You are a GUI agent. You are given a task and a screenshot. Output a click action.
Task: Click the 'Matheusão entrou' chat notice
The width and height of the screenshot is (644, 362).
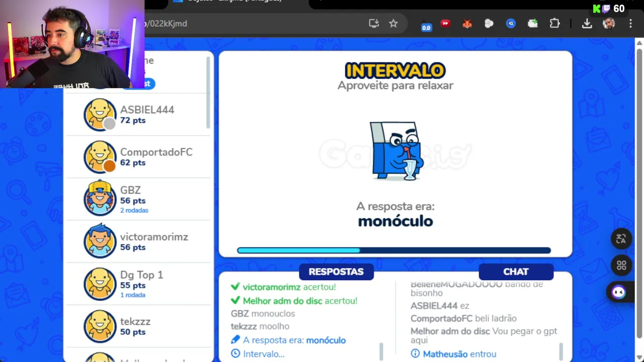[x=453, y=354]
